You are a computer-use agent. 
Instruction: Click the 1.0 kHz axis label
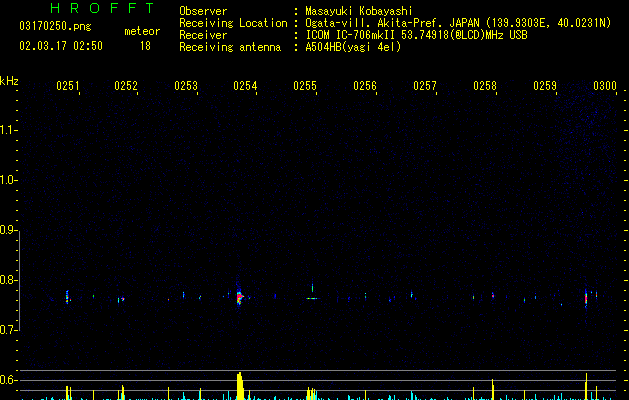pos(8,180)
